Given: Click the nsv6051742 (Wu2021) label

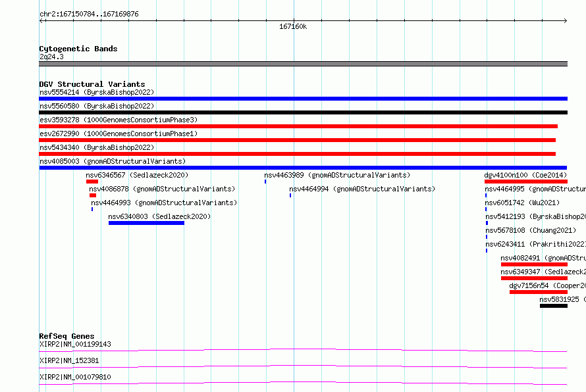Looking at the screenshot, I should [523, 203].
